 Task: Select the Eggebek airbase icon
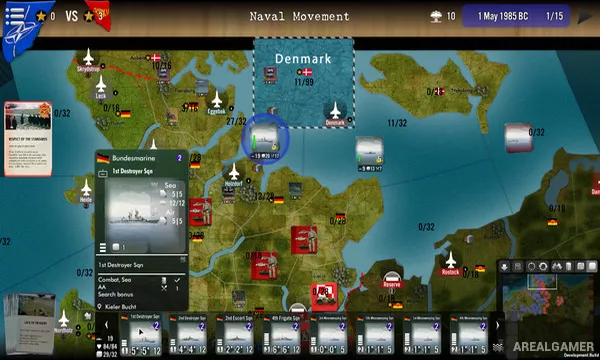pyautogui.click(x=217, y=102)
